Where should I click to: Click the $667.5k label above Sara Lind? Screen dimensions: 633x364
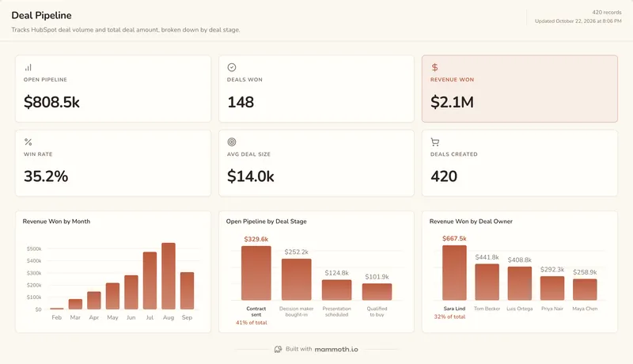pos(454,238)
